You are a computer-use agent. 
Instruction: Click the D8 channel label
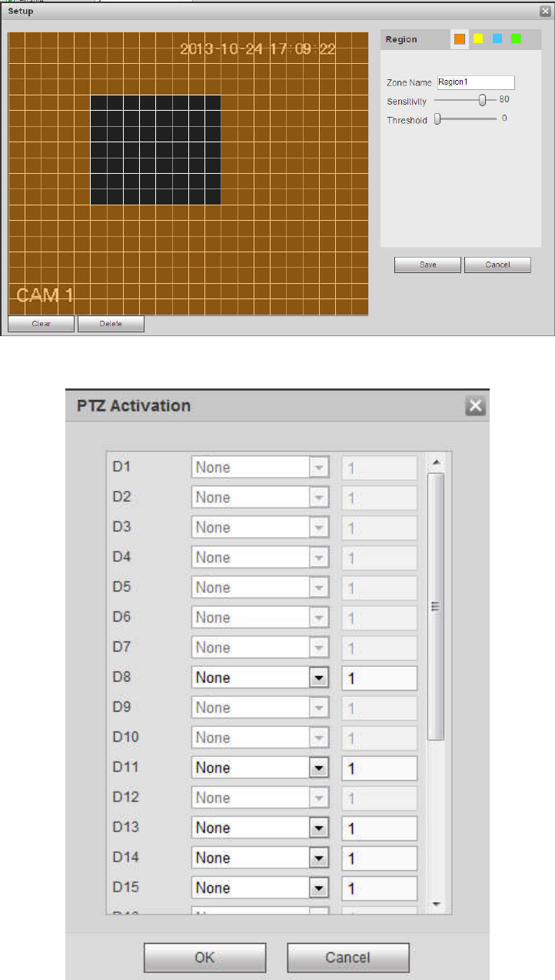pyautogui.click(x=123, y=677)
